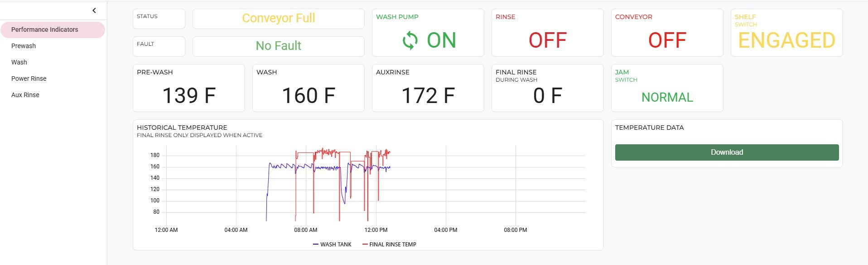Select the Wash 160 F temperature card

coord(308,88)
